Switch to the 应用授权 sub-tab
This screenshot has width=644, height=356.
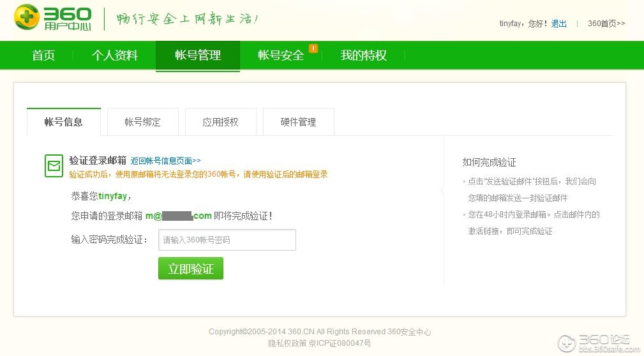(x=221, y=122)
